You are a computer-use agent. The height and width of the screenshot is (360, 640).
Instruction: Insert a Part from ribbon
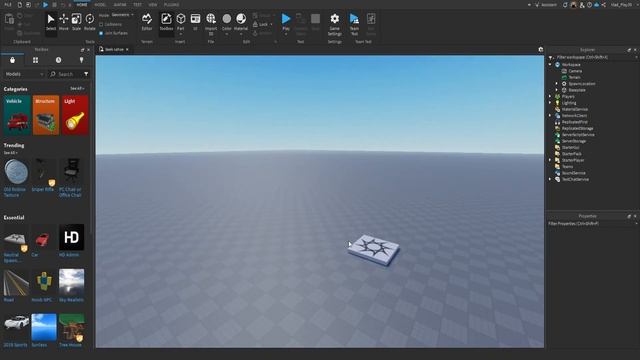click(181, 22)
